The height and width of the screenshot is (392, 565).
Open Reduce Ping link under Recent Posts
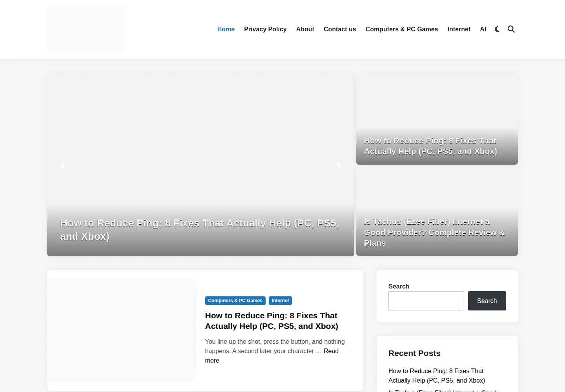(437, 376)
